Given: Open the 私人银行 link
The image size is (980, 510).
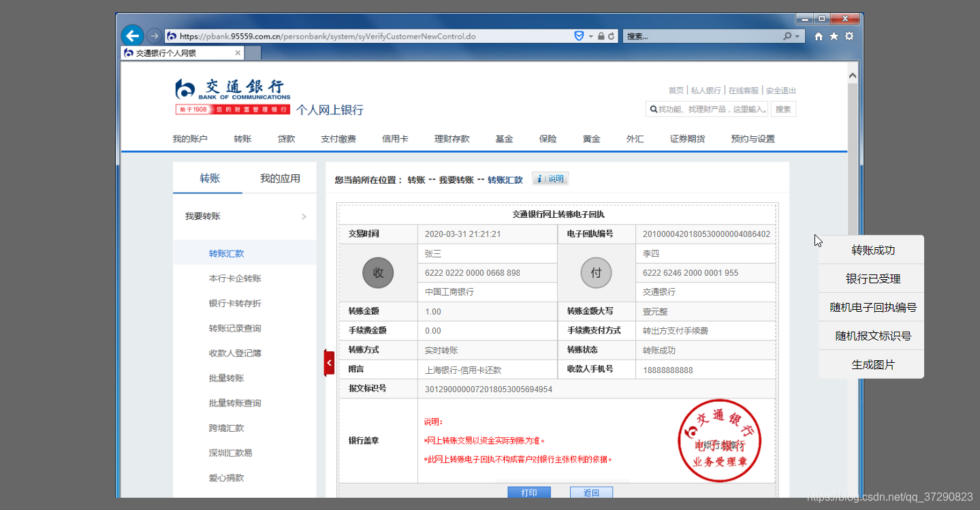Looking at the screenshot, I should coord(706,91).
